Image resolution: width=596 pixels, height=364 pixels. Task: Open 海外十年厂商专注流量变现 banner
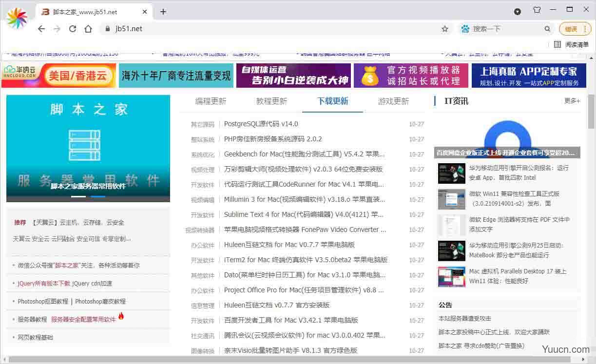[176, 76]
